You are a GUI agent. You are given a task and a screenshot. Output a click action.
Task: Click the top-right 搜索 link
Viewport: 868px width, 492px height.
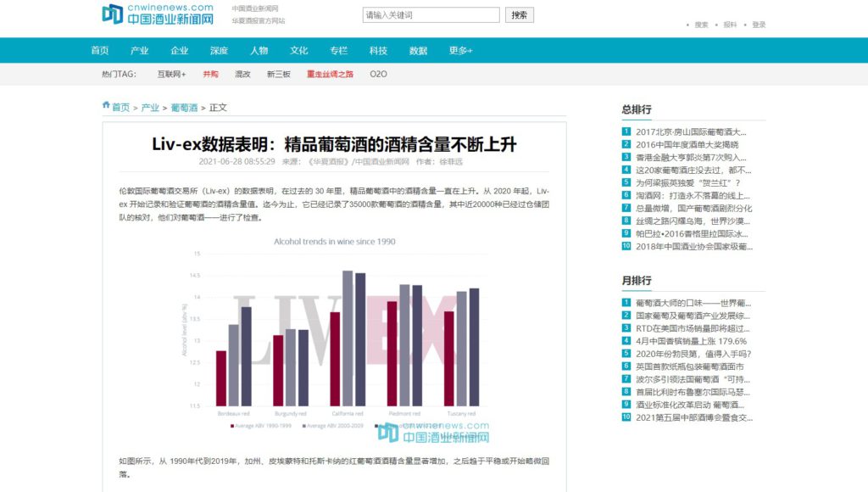(701, 25)
